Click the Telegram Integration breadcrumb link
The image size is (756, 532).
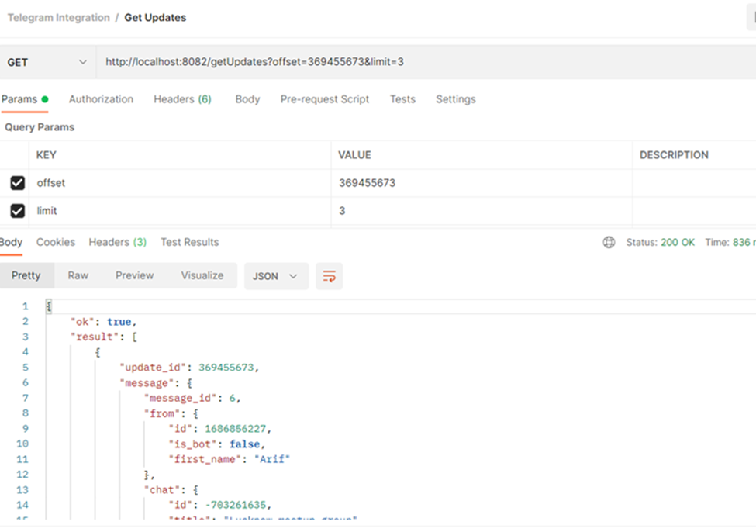coord(59,17)
